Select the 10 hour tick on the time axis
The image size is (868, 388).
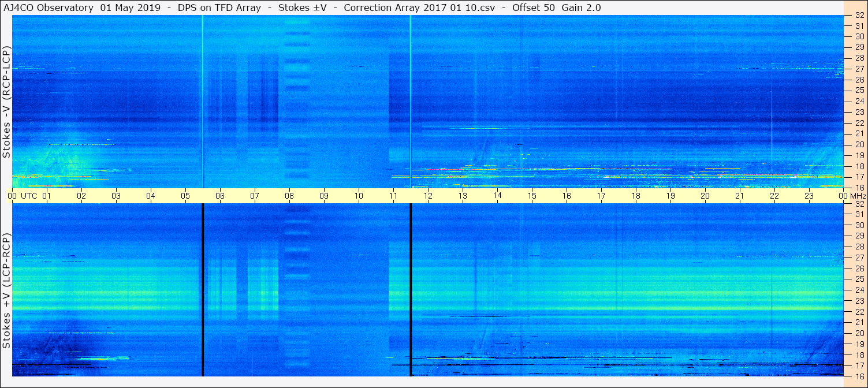359,196
